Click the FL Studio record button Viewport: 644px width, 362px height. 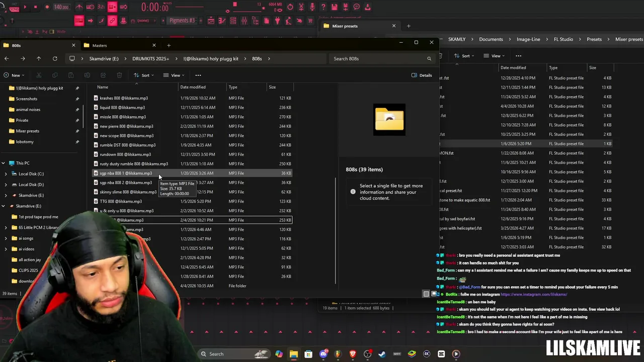point(47,7)
